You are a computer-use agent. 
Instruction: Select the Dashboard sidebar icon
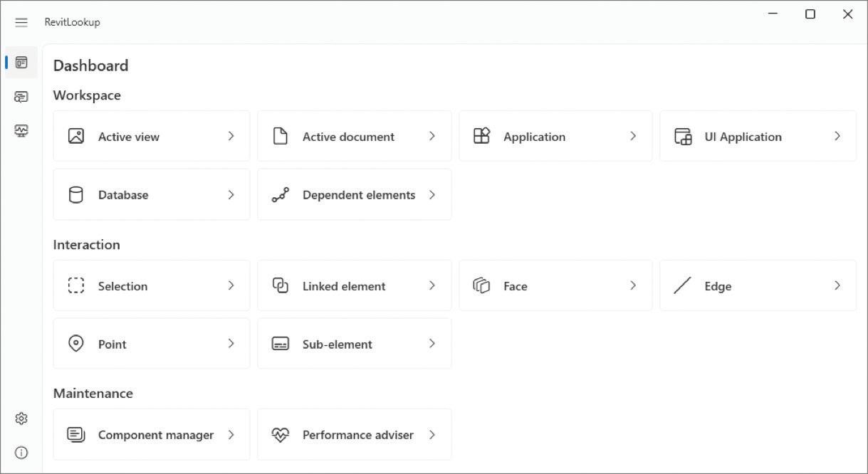point(21,63)
